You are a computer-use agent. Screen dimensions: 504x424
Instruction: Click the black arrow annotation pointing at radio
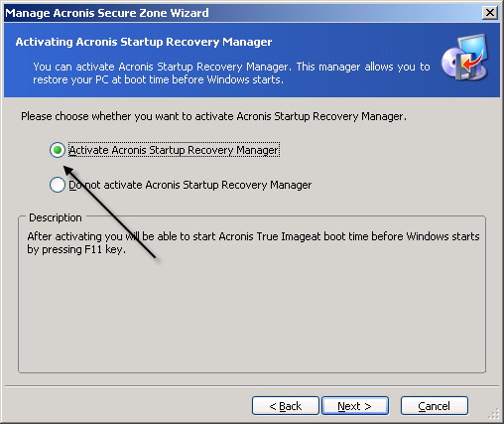109,212
